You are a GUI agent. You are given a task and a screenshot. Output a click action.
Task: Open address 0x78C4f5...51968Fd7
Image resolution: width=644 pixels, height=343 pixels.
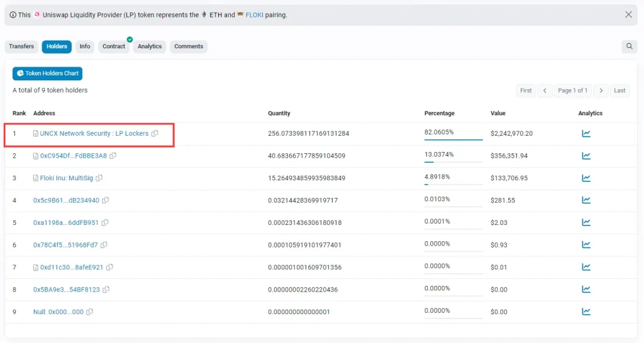(65, 245)
